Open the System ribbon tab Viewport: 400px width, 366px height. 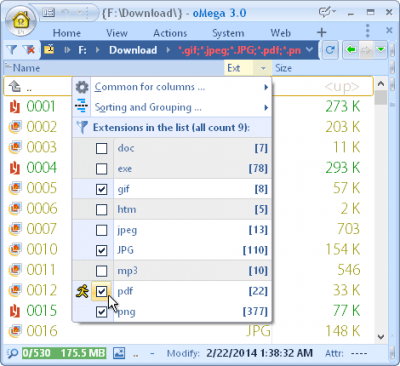click(x=228, y=33)
